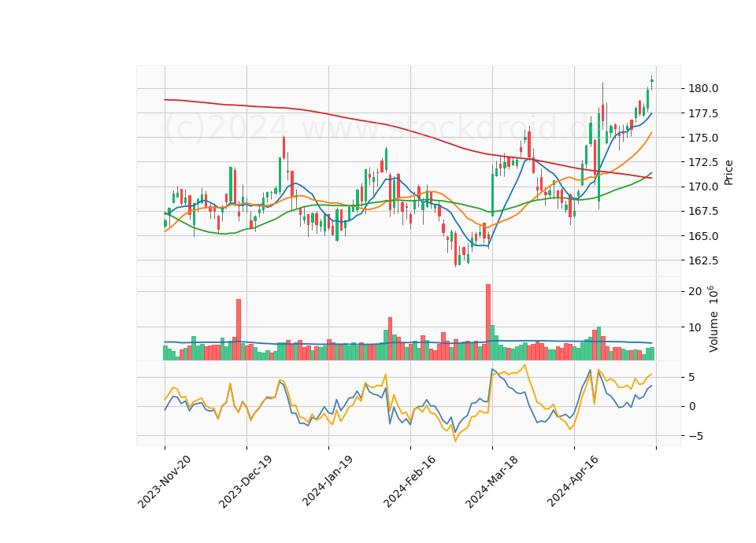Click the 167.5 price axis tick label
Image resolution: width=756 pixels, height=543 pixels.
pos(704,212)
